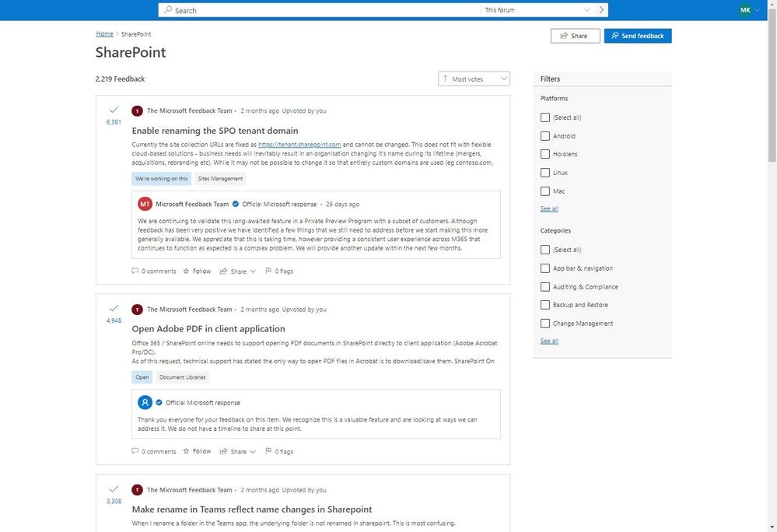
Task: Check the Mac platform filter
Action: [x=545, y=191]
